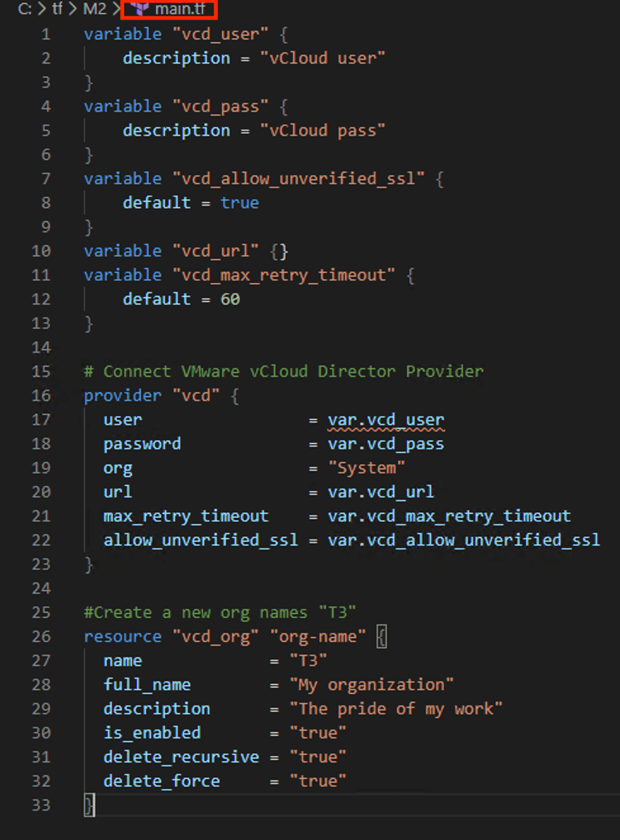The width and height of the screenshot is (620, 840).
Task: Click the default value 60
Action: (230, 299)
